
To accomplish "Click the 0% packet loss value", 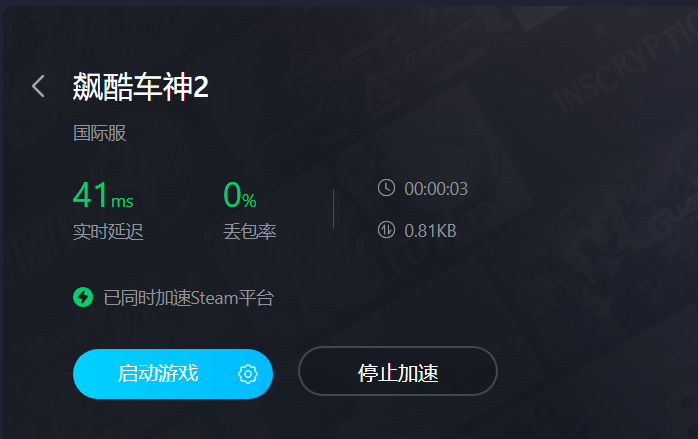I will (239, 195).
